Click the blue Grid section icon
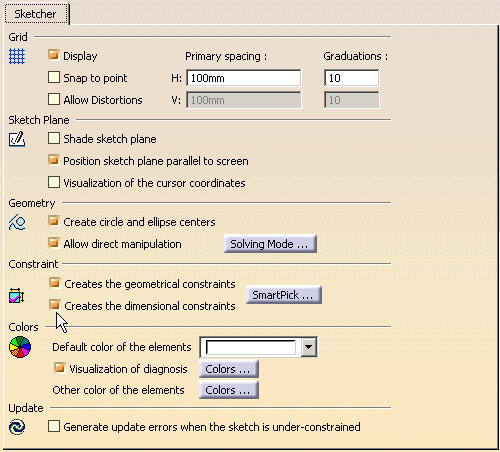Image resolution: width=500 pixels, height=452 pixels. pos(17,56)
